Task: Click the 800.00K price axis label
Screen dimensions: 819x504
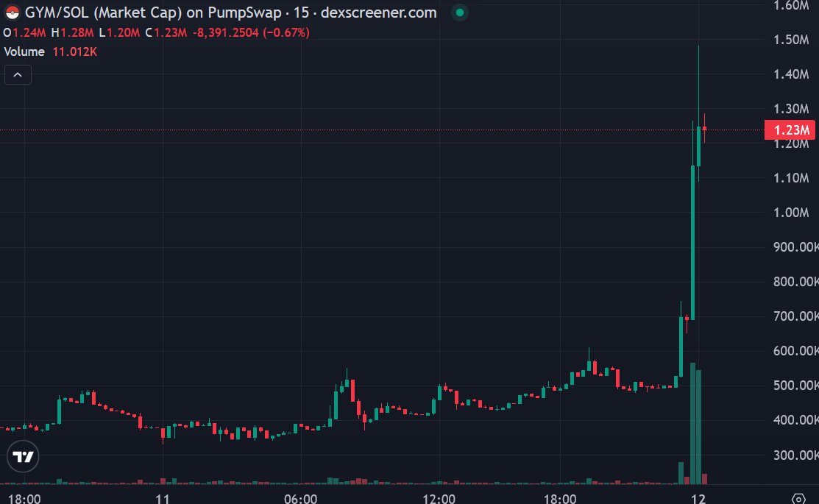Action: pyautogui.click(x=795, y=282)
